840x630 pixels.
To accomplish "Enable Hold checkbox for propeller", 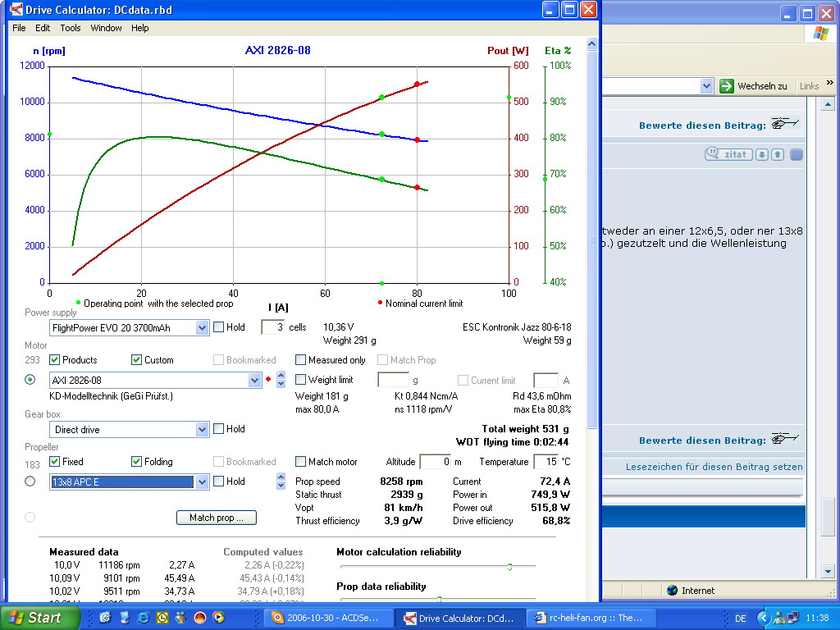I will [218, 481].
